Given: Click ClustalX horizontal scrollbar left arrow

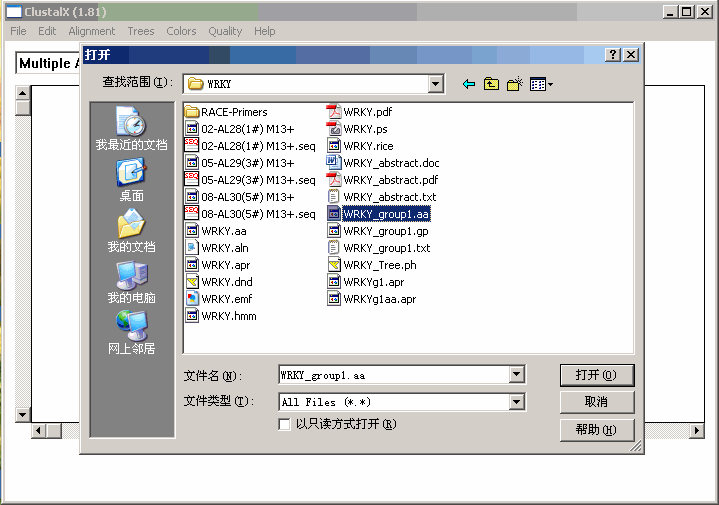Looking at the screenshot, I should pos(39,430).
